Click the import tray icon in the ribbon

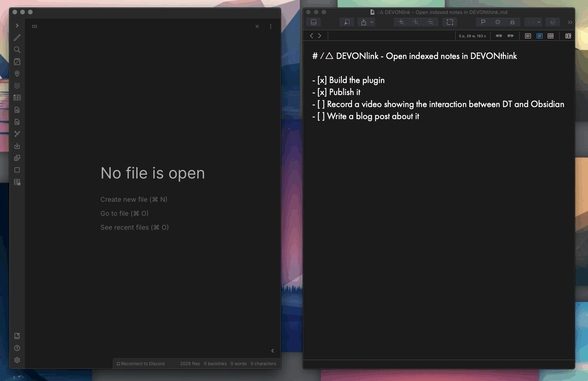point(17,146)
